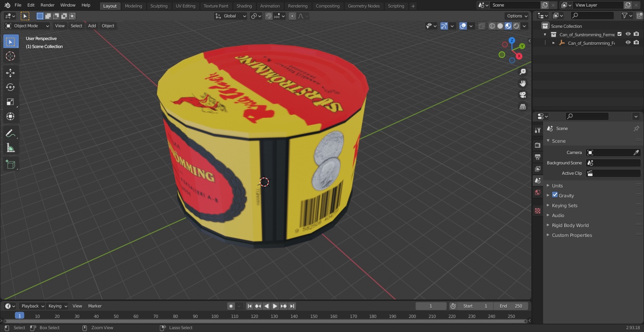644x332 pixels.
Task: Select the Annotate tool
Action: (x=10, y=134)
